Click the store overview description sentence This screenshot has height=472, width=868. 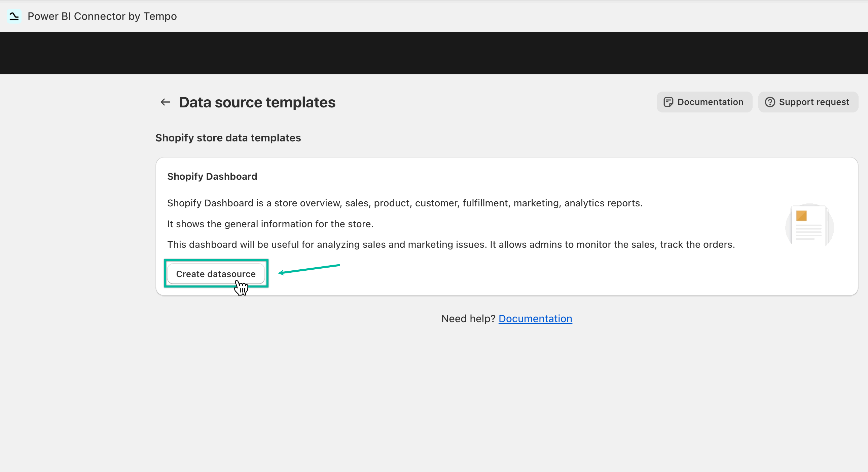[x=405, y=203]
